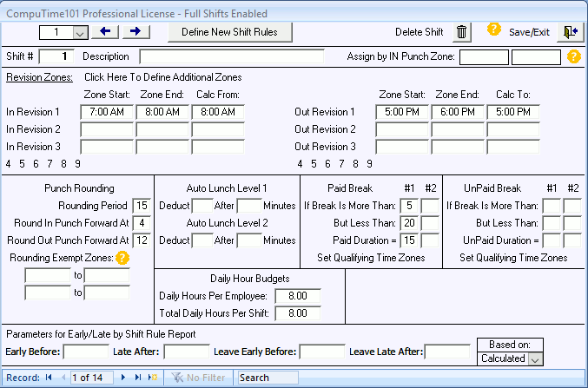Click the Leave Early Before field
This screenshot has width=588, height=388.
click(x=321, y=352)
